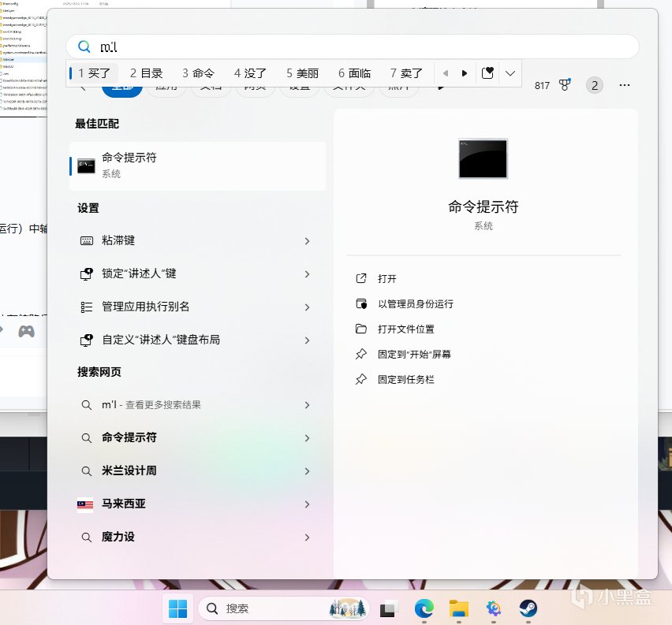Choose 以管理员身份运行

click(416, 304)
